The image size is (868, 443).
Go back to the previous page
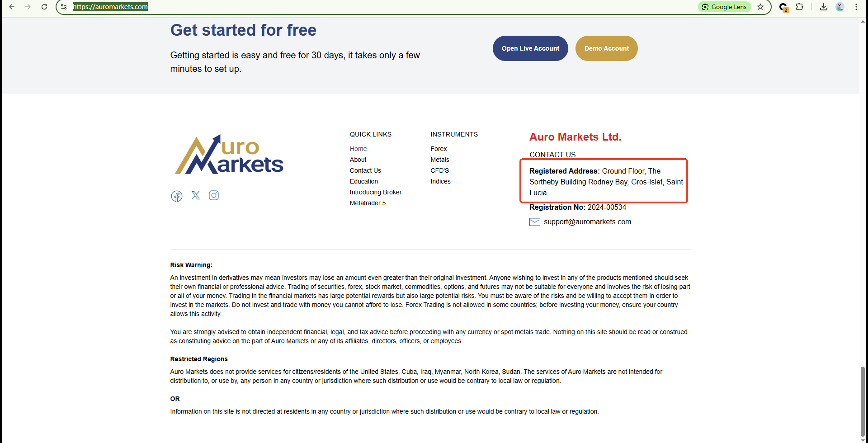(12, 7)
